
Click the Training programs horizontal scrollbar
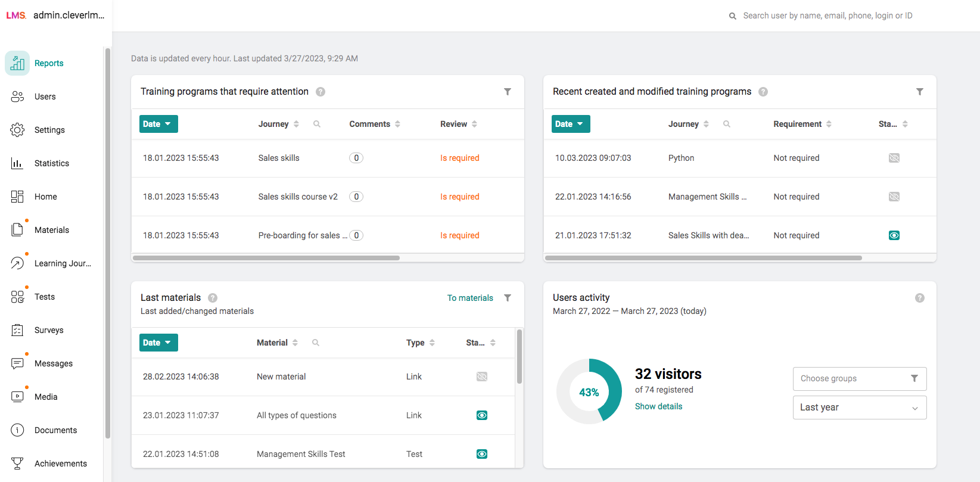click(266, 258)
